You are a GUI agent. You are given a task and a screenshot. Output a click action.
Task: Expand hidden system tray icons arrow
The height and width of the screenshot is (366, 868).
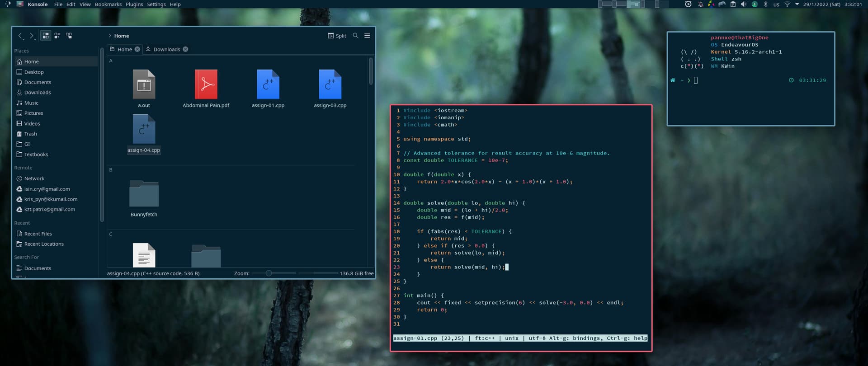click(x=797, y=5)
